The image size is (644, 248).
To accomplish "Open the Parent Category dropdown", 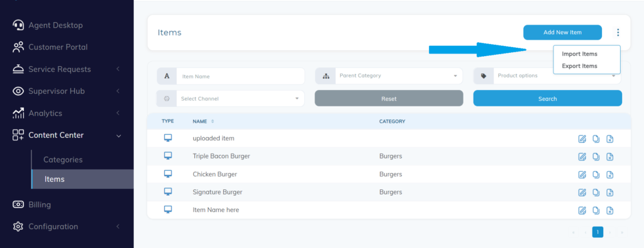I will click(389, 76).
